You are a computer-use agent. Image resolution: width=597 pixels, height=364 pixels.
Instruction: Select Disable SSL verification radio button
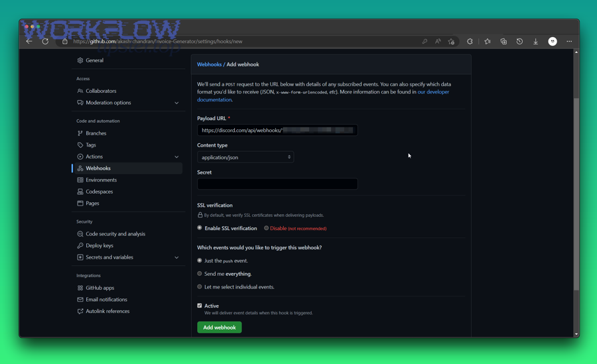point(266,228)
